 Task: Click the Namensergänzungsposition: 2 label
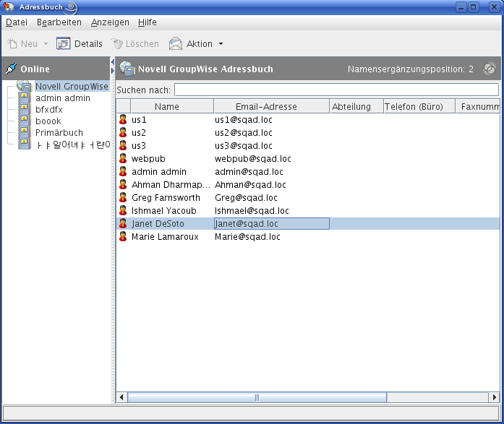point(411,69)
